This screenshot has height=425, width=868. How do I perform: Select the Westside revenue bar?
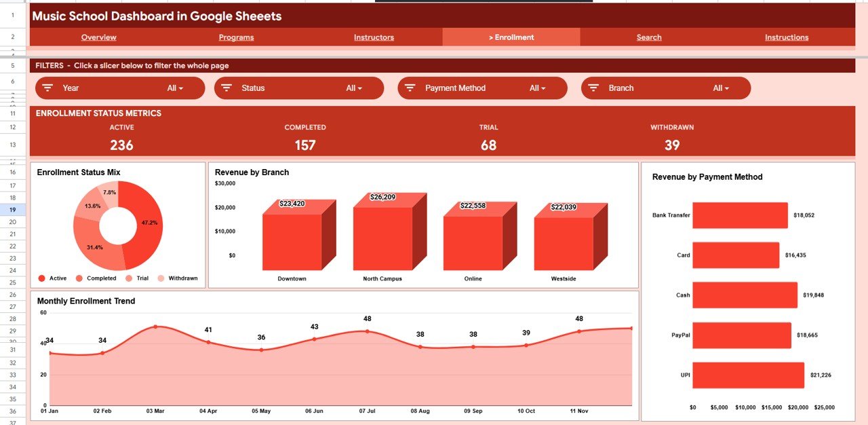[x=564, y=244]
